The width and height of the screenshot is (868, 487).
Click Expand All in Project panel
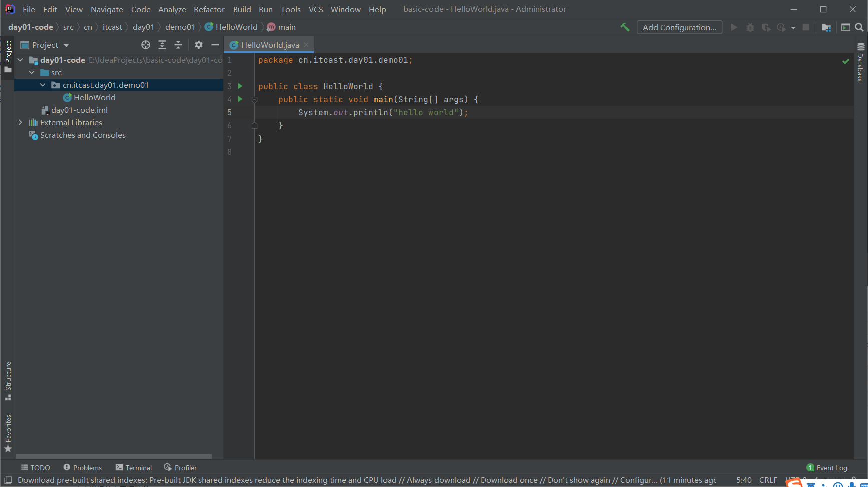[x=162, y=45]
